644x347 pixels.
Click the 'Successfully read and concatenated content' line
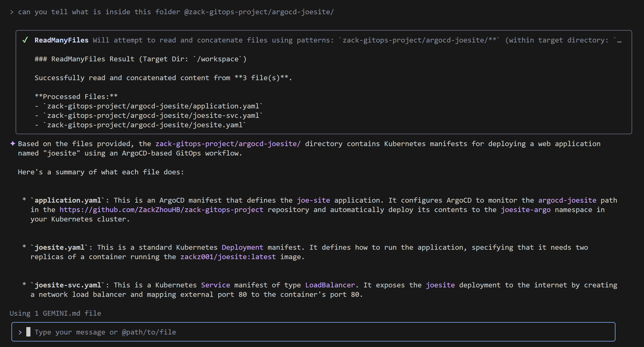click(x=163, y=78)
